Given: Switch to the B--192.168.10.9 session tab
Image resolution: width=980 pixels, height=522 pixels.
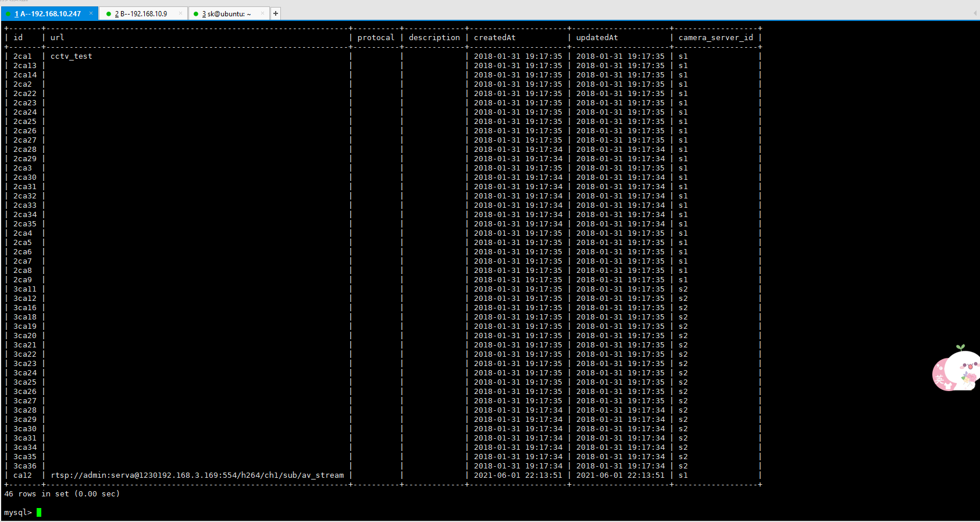Looking at the screenshot, I should (x=143, y=13).
